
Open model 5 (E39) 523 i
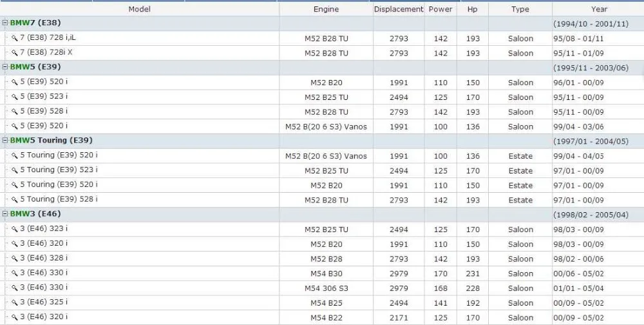[44, 97]
